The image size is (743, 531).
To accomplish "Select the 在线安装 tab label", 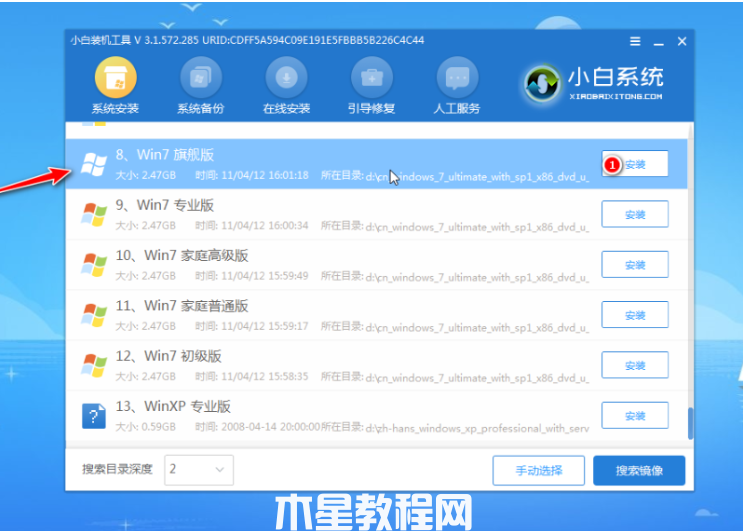I will (x=286, y=108).
